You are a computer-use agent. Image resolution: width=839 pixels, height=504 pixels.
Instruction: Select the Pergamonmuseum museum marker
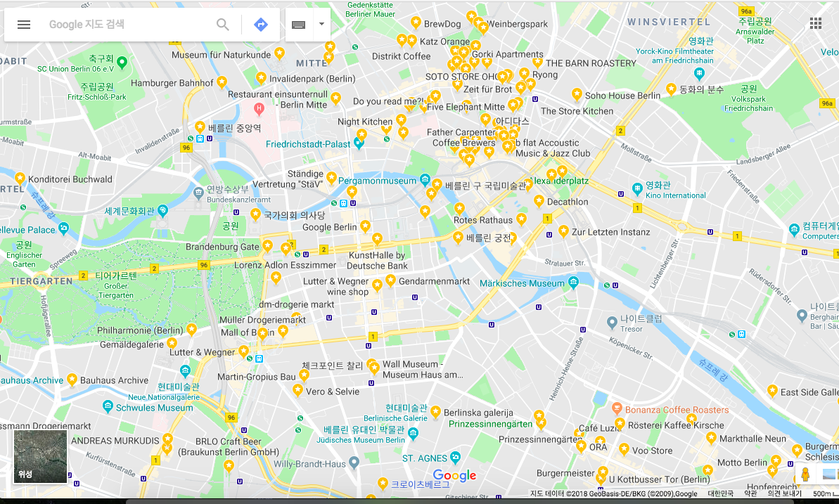coord(425,179)
